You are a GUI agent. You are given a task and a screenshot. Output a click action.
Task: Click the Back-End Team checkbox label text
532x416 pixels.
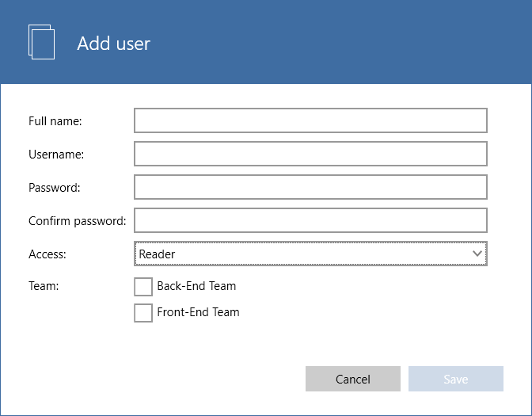pos(196,286)
